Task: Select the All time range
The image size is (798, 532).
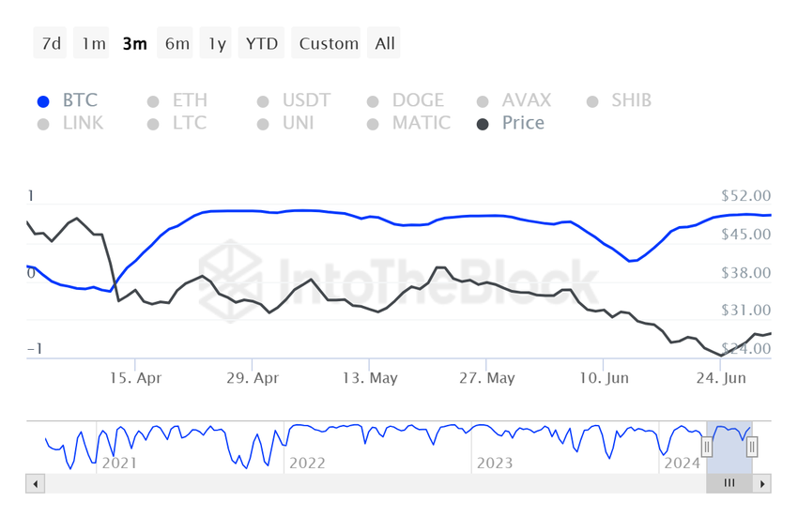Action: pos(384,43)
